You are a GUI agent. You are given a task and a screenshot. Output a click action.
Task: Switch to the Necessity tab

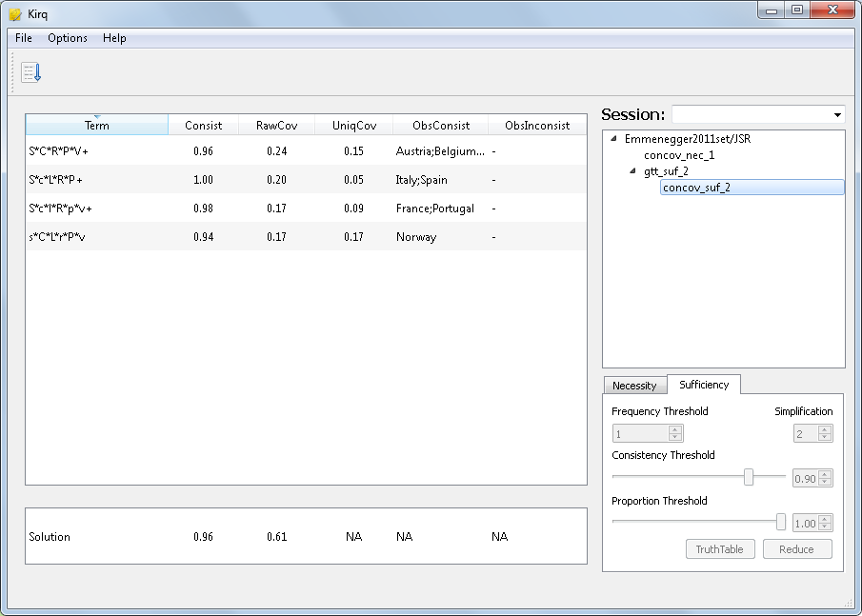click(x=634, y=386)
